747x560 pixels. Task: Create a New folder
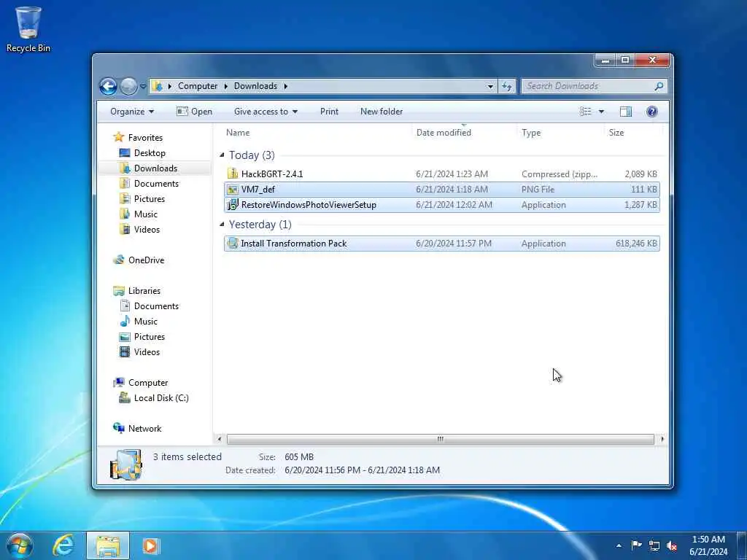point(381,112)
